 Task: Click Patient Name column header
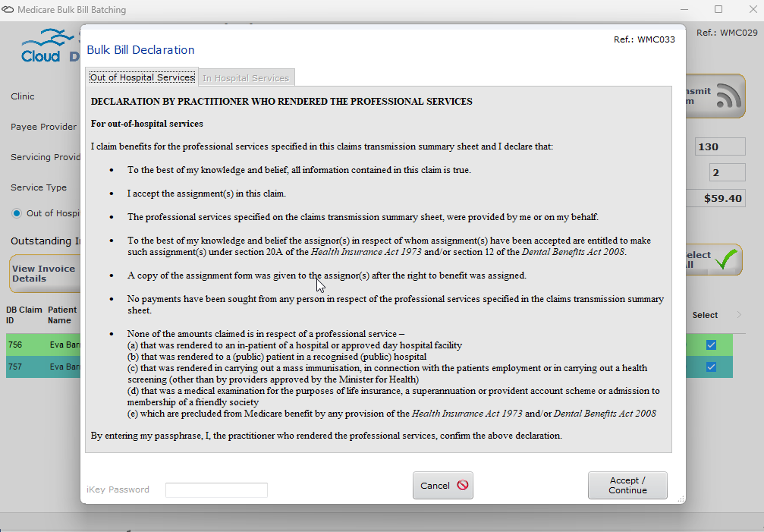(62, 315)
